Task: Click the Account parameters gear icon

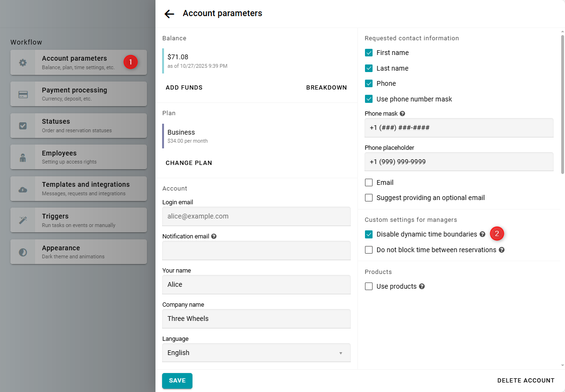Action: coord(23,63)
